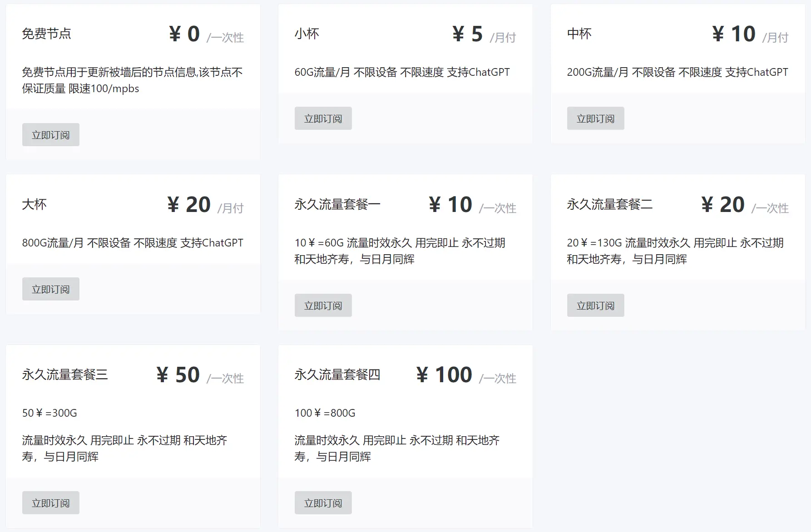Click 立即订阅 under the 小杯 plan
Screen dimensions: 811x532
tap(323, 118)
